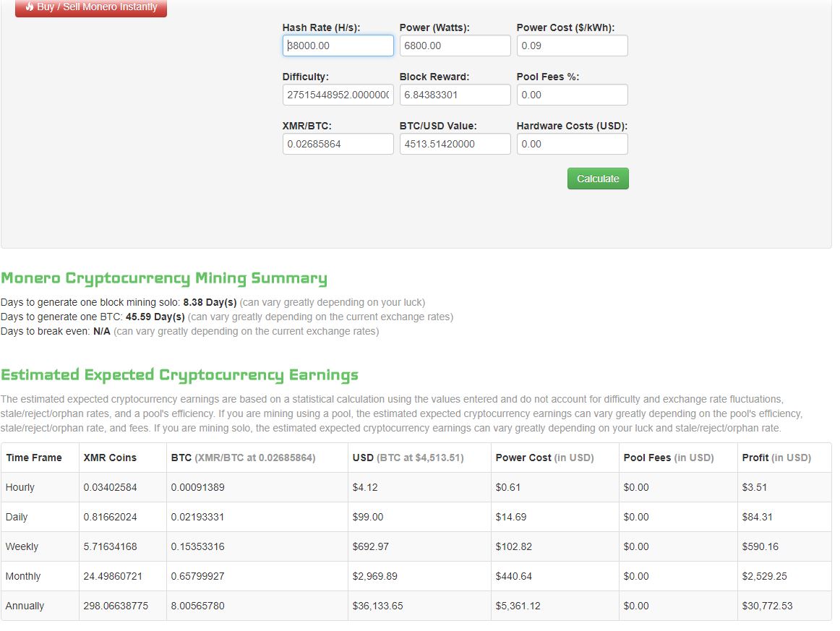Viewport: 840px width, 631px height.
Task: Click monthly power cost $440.64
Action: point(514,576)
